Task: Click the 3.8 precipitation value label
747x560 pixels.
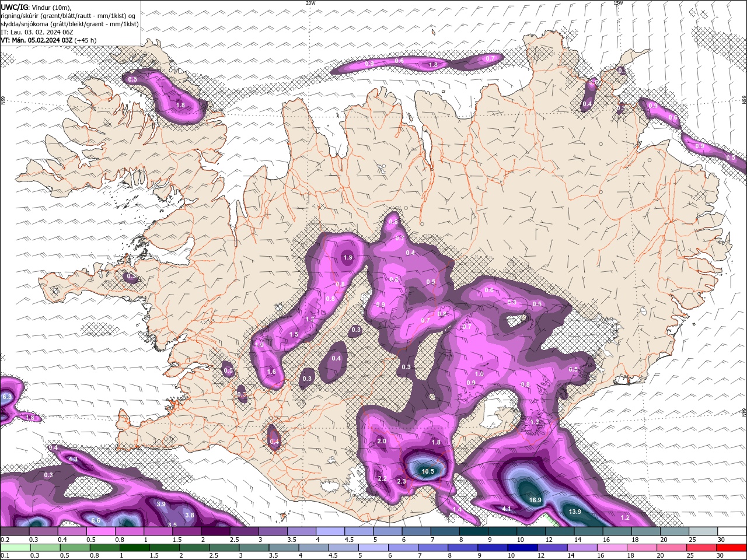Action: 190,515
